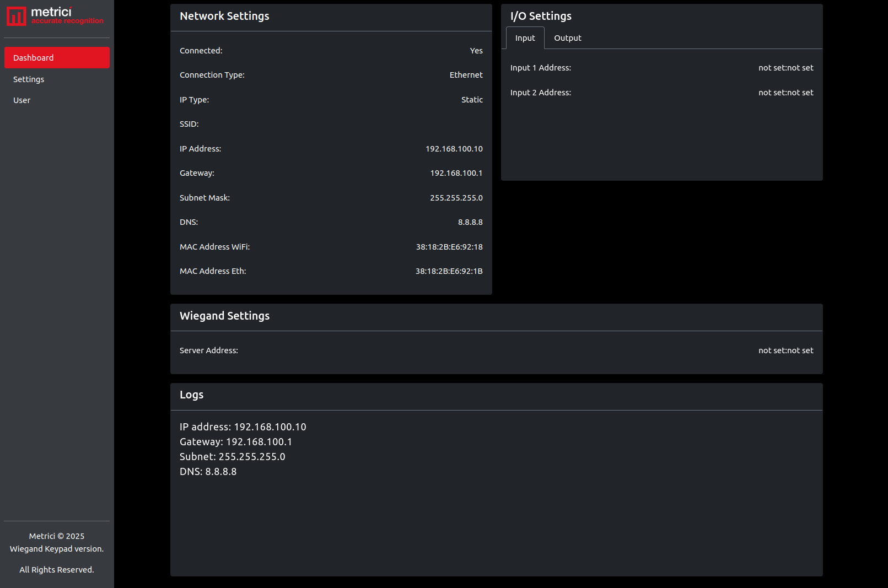Screen dimensions: 888x588
Task: Open the Settings menu item
Action: pyautogui.click(x=57, y=79)
